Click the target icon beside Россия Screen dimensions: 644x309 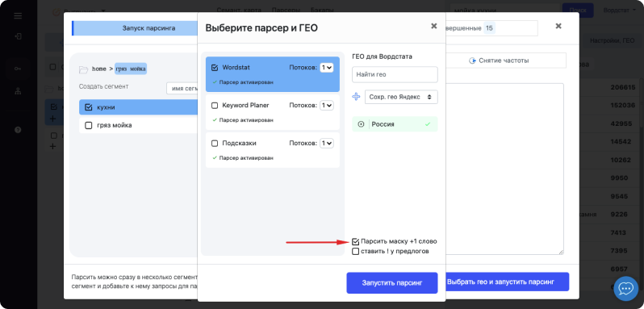pyautogui.click(x=361, y=124)
